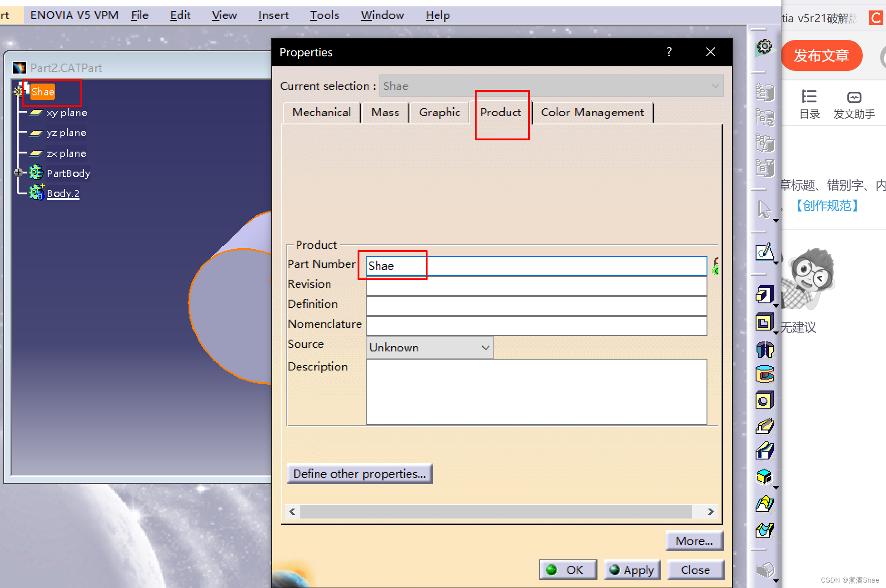886x588 pixels.
Task: Select the Multi-sections Solid icon
Action: point(765,504)
